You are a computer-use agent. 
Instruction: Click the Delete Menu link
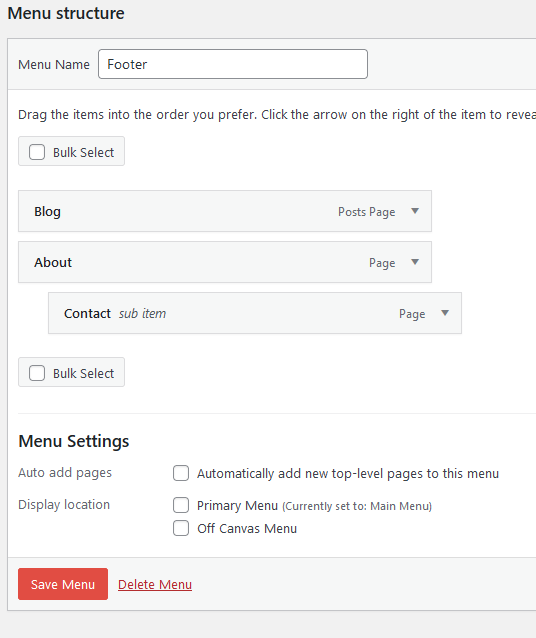pos(155,584)
